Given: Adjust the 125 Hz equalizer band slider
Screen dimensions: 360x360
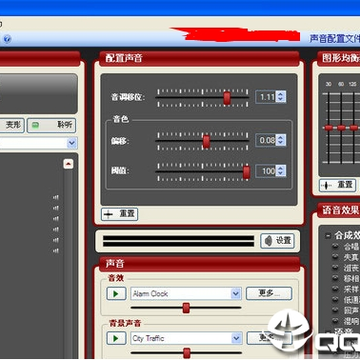Looking at the screenshot, I should (354, 128).
